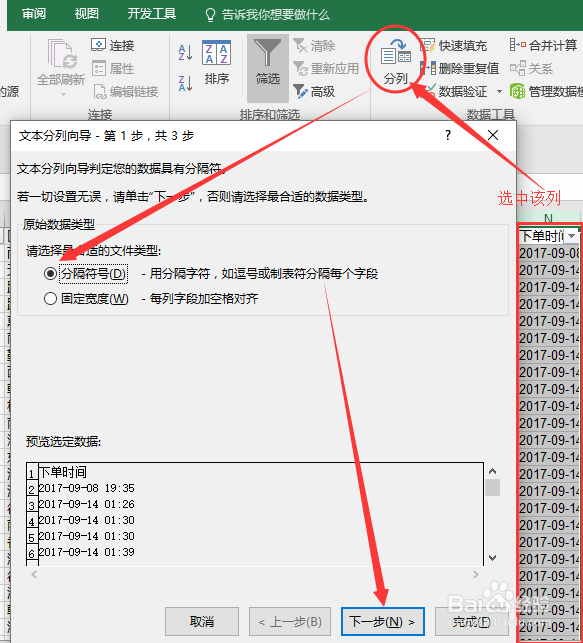
Task: Sort ascending A to Z
Action: click(185, 52)
